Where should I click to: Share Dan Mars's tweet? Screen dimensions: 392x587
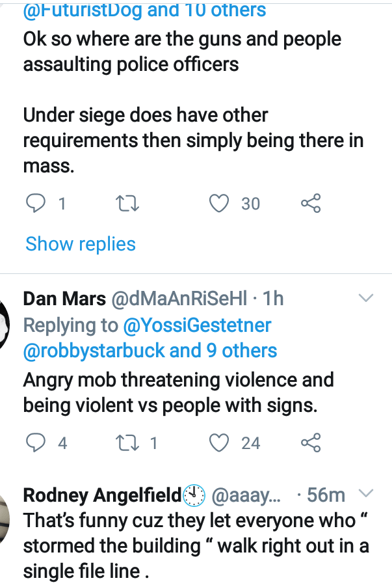tap(311, 443)
